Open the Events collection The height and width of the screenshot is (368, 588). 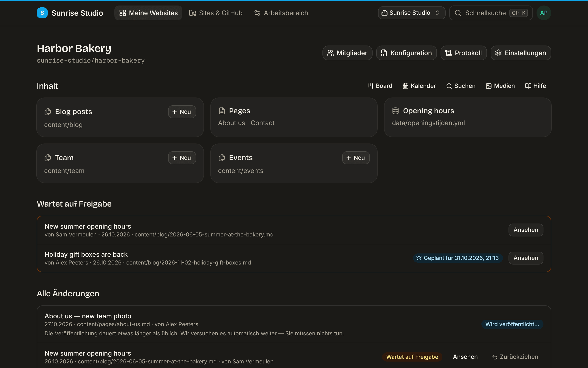click(x=241, y=158)
